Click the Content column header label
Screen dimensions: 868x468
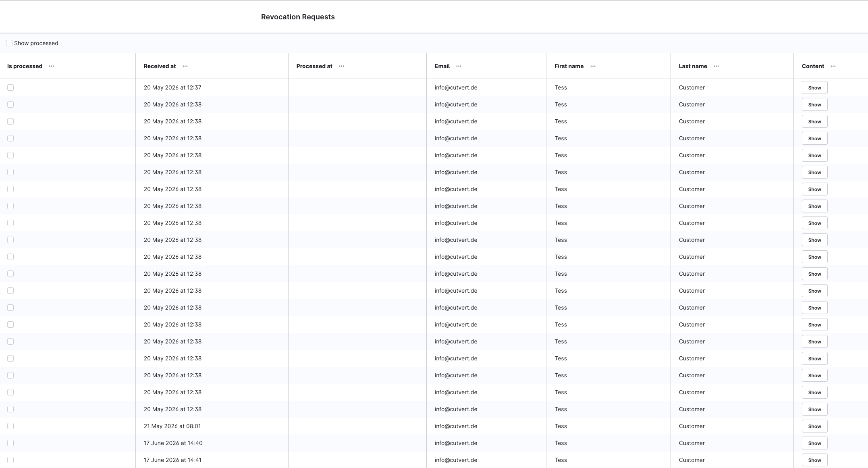click(813, 66)
